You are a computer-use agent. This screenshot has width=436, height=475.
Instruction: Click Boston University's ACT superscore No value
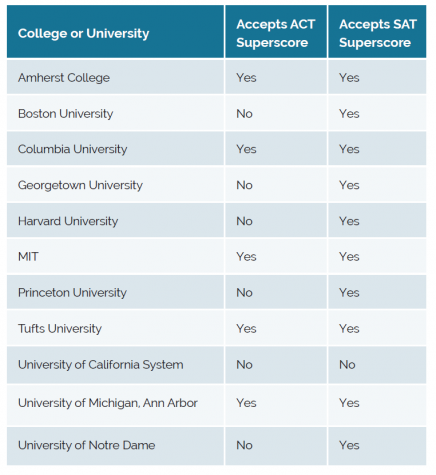pyautogui.click(x=244, y=114)
